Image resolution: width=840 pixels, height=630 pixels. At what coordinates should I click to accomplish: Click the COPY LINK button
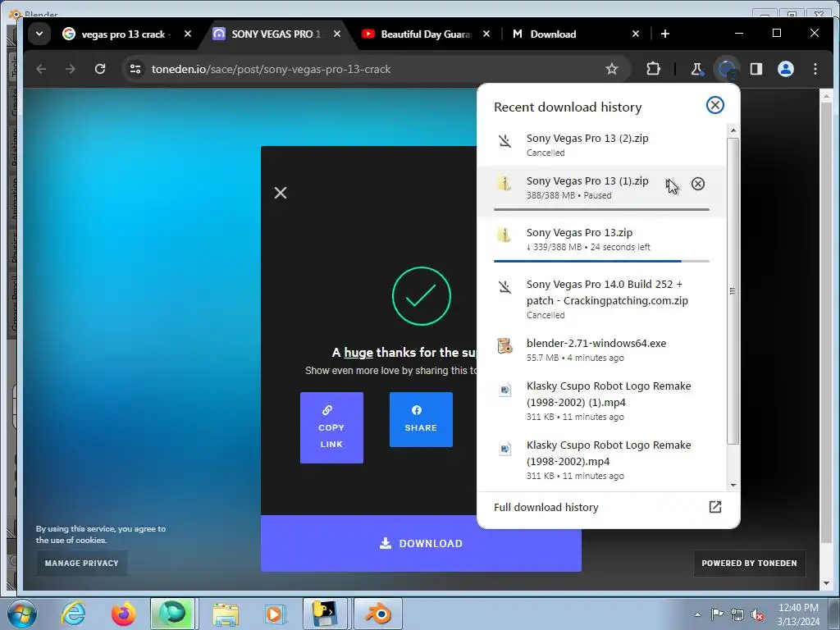coord(331,427)
